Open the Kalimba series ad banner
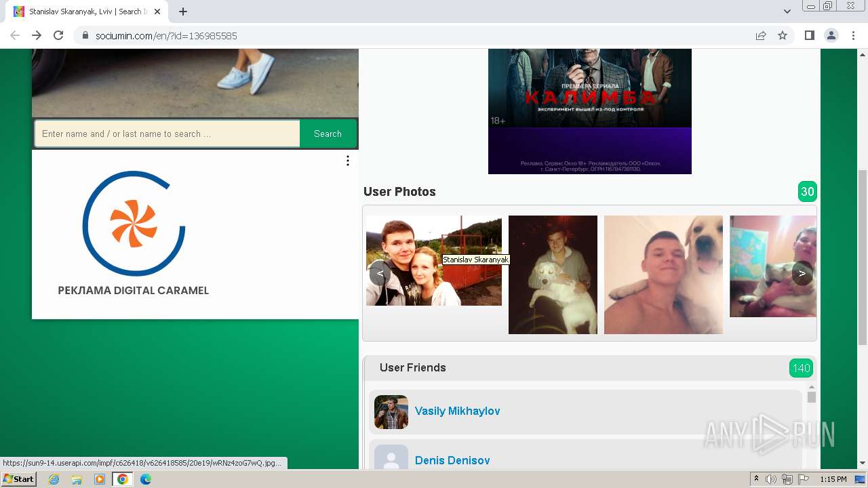This screenshot has height=488, width=868. click(x=590, y=111)
